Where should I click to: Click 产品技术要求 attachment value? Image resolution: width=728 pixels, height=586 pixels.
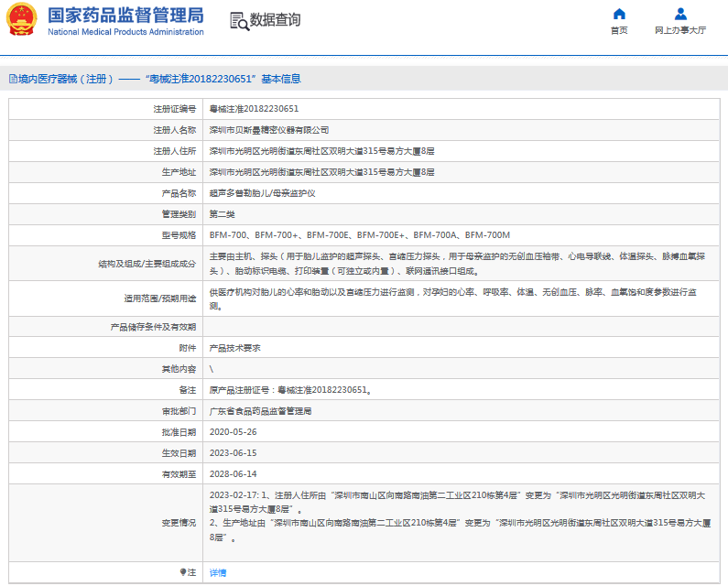pos(235,348)
